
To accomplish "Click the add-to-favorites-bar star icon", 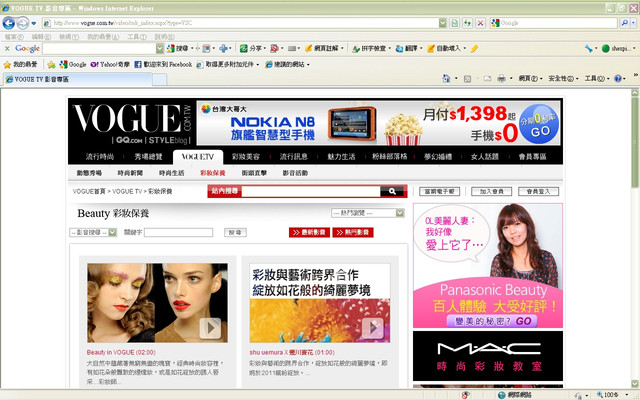I will 51,64.
